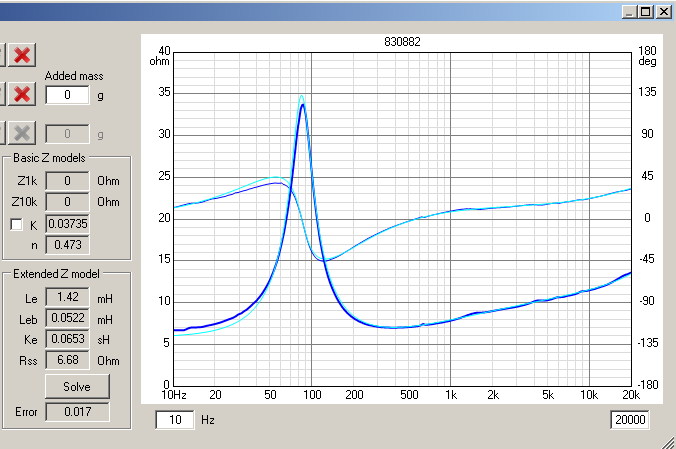The height and width of the screenshot is (449, 676).
Task: Click the Ke value field 0.0653
Action: coord(67,339)
